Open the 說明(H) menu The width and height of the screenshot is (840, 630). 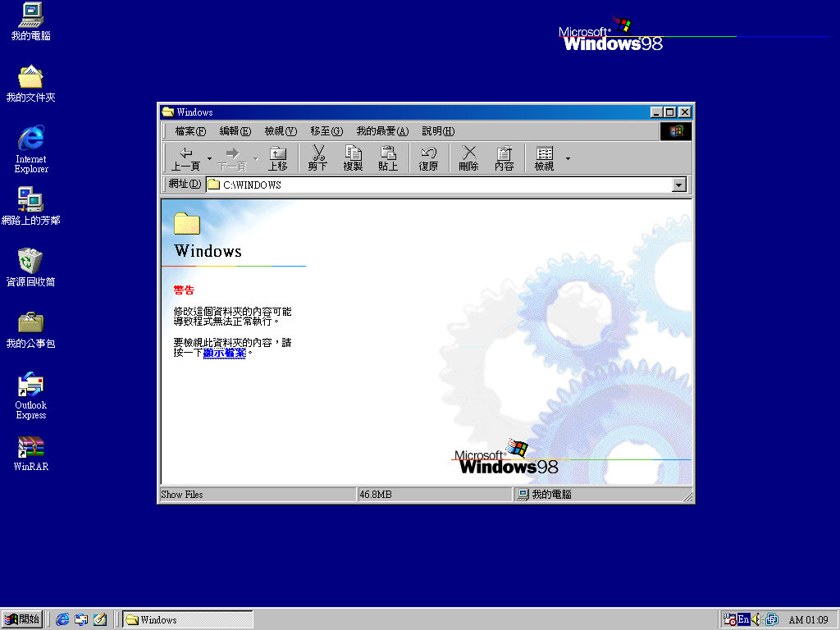[438, 131]
